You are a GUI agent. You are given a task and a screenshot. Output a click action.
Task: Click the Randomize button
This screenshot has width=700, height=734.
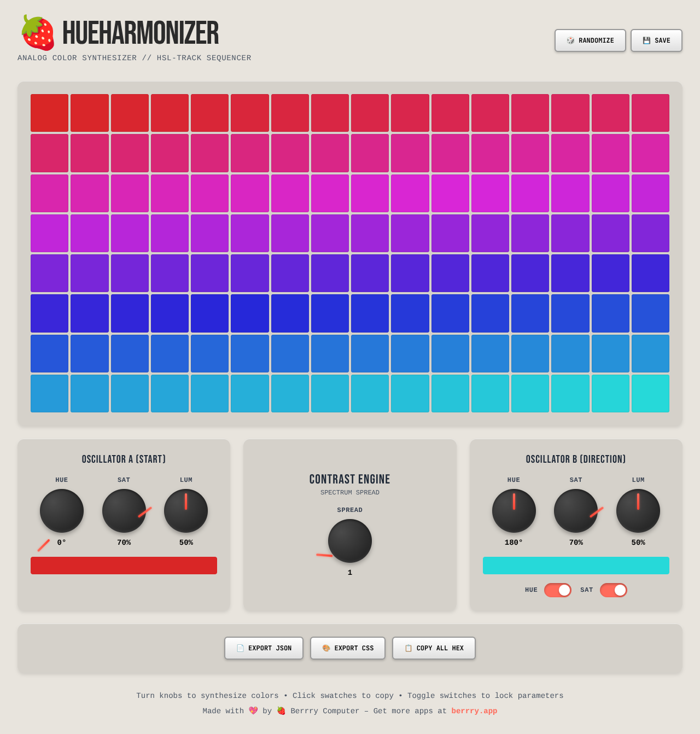click(590, 40)
